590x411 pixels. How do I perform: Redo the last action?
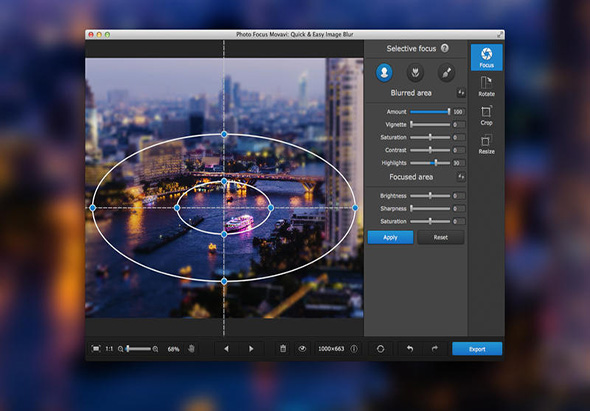click(435, 349)
